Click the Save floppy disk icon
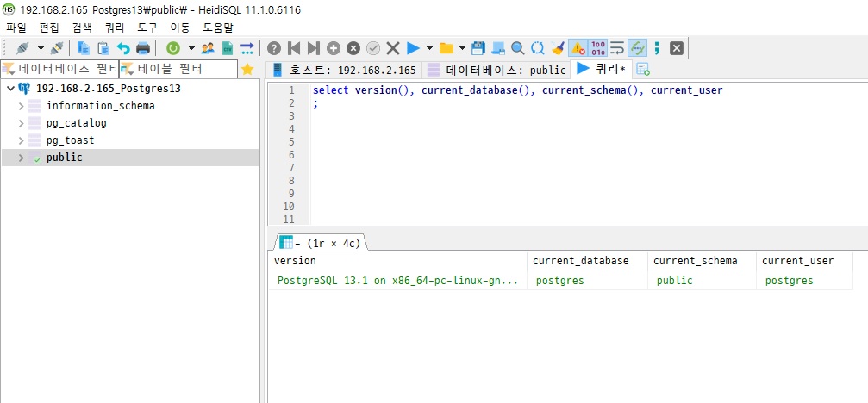This screenshot has width=868, height=403. (478, 48)
